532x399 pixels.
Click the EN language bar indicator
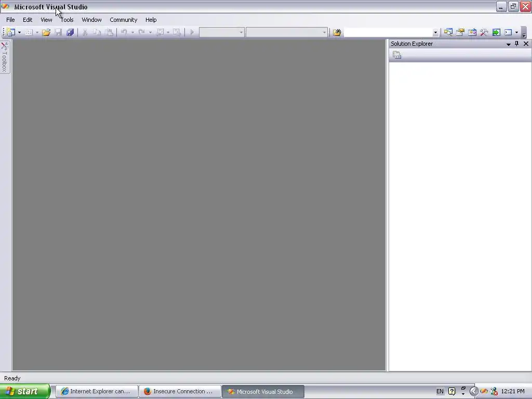440,391
